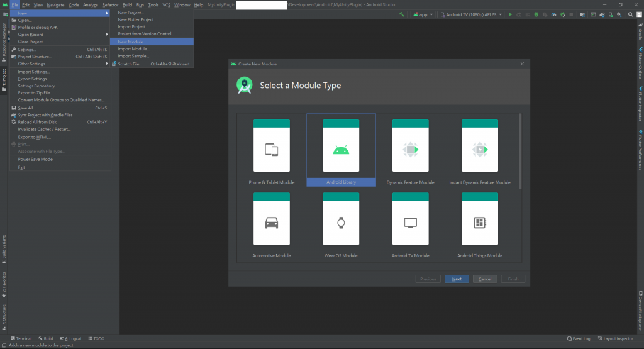Choose Project from Version Control...
The image size is (644, 349).
pyautogui.click(x=152, y=34)
